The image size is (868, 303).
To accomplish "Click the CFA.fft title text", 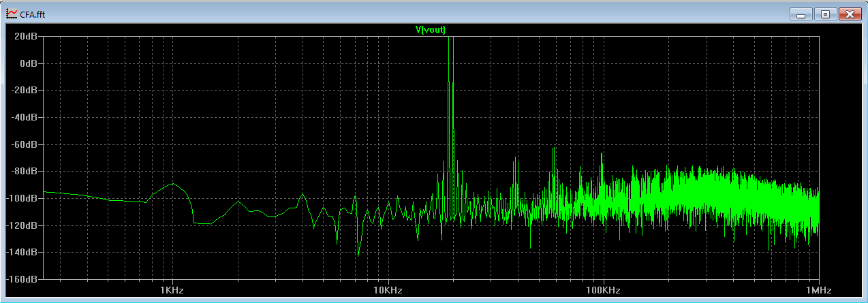I will coord(33,14).
